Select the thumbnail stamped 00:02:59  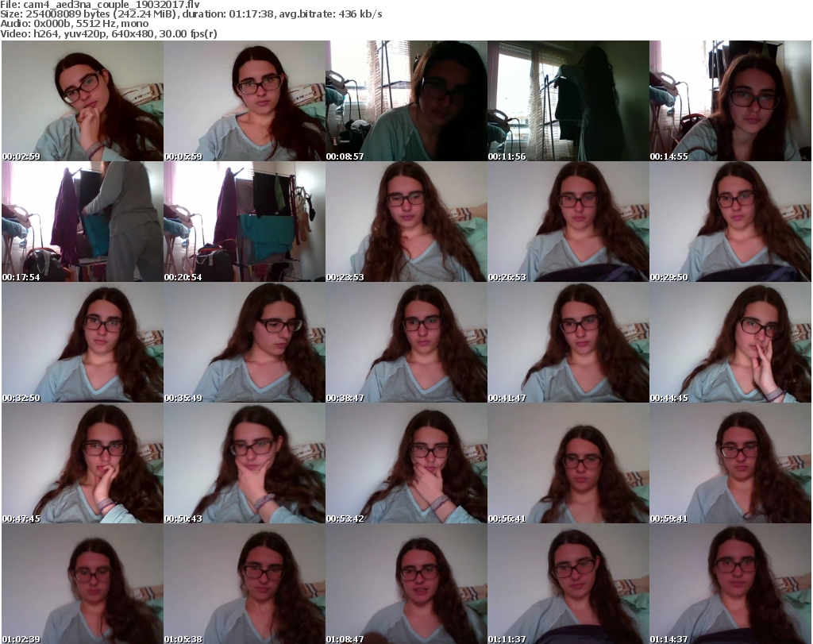(83, 101)
